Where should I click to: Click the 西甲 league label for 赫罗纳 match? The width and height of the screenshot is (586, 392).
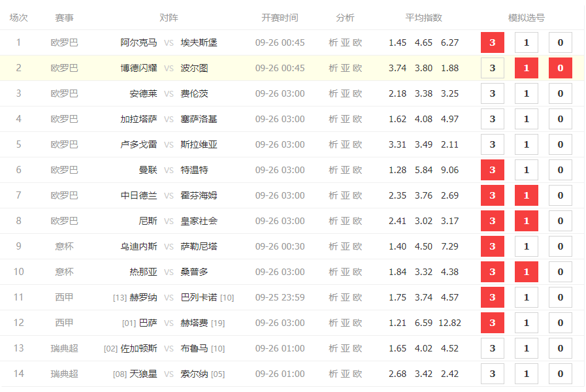tap(64, 297)
